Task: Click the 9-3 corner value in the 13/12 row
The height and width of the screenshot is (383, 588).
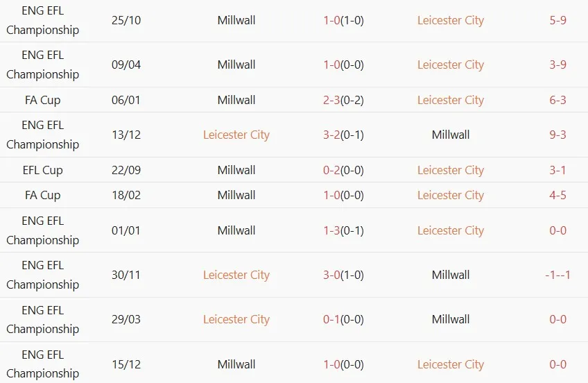Action: point(557,135)
